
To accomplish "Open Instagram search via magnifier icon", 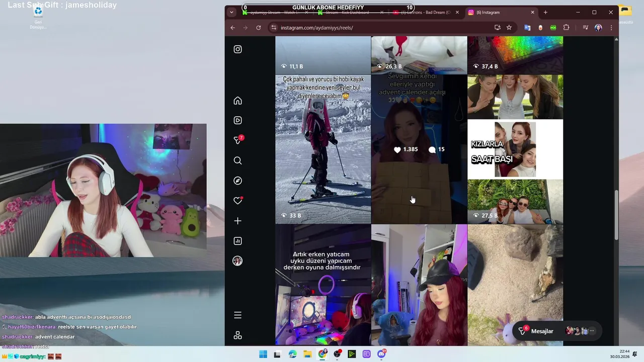I will click(x=237, y=160).
